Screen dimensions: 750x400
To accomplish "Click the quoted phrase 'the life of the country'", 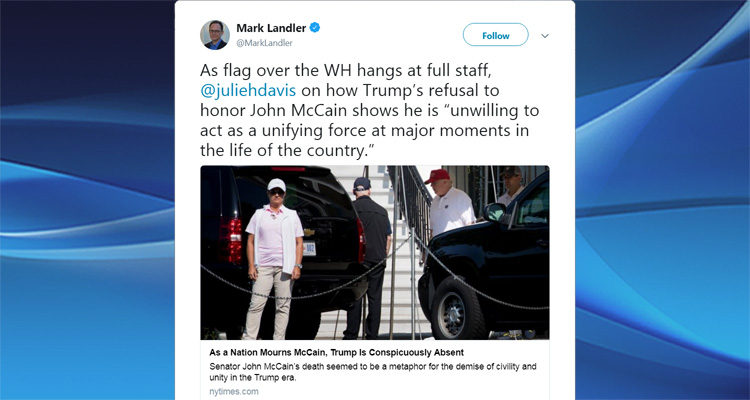I will pyautogui.click(x=282, y=151).
